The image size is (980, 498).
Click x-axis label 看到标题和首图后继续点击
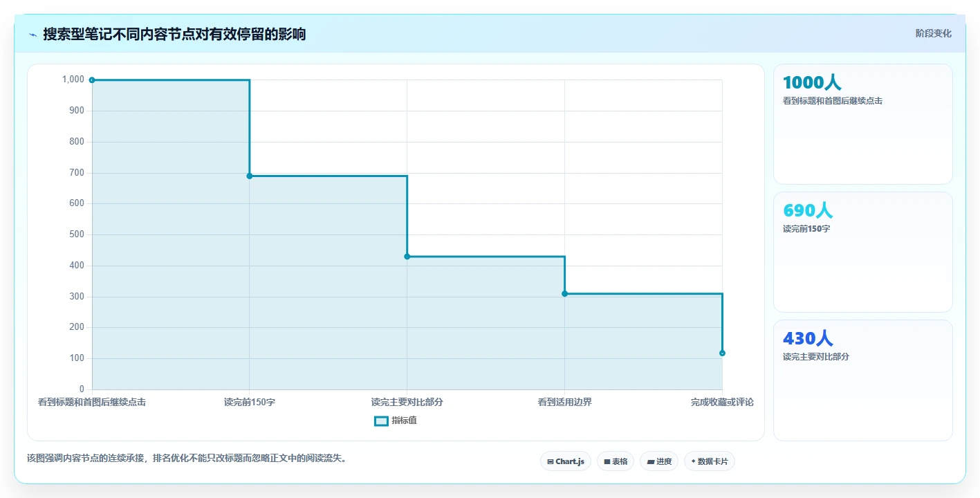[x=92, y=402]
